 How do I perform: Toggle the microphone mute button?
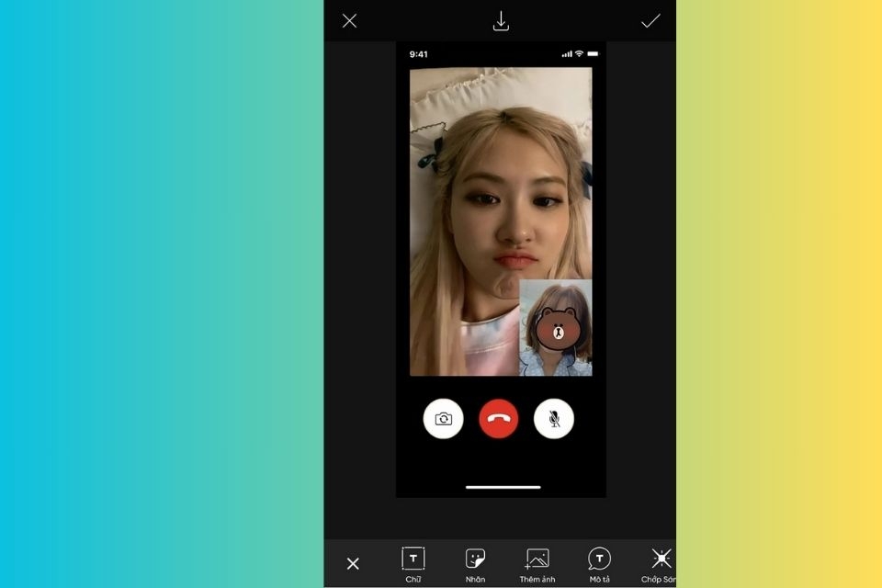click(x=553, y=419)
